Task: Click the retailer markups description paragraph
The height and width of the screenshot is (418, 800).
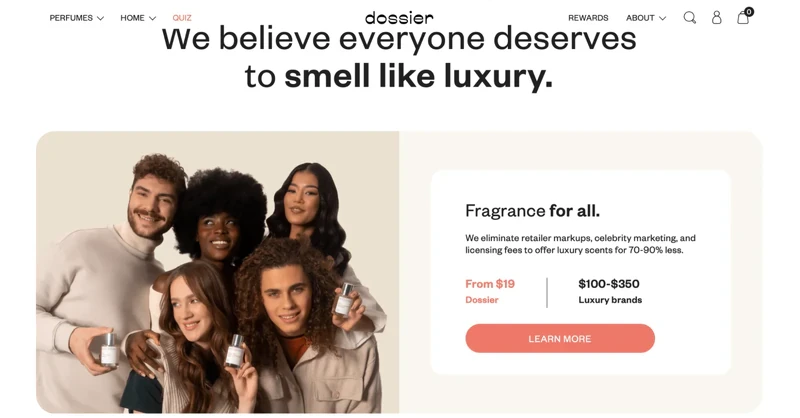Action: 580,244
